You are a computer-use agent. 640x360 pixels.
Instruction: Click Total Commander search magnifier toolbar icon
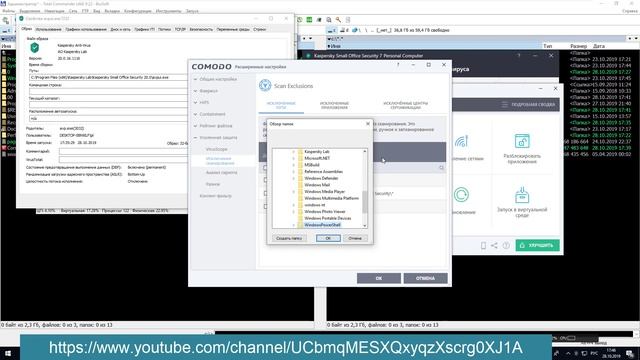coord(329,20)
